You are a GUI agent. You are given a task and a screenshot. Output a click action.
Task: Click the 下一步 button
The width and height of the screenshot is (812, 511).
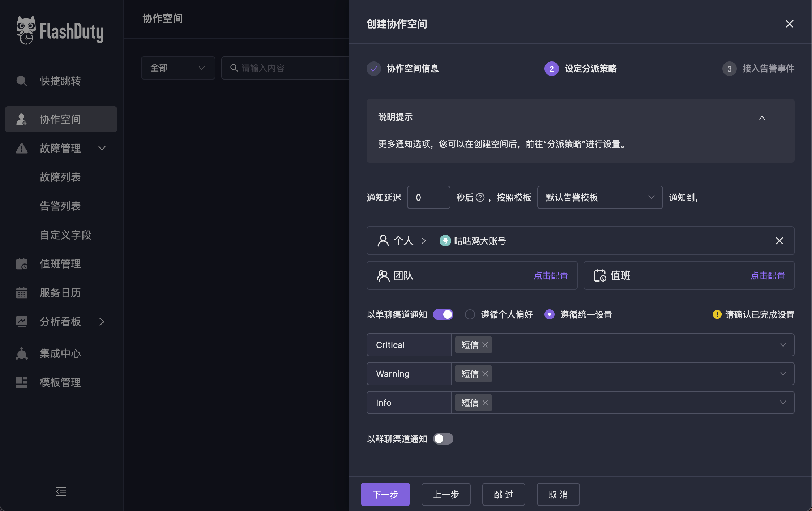[x=385, y=494]
